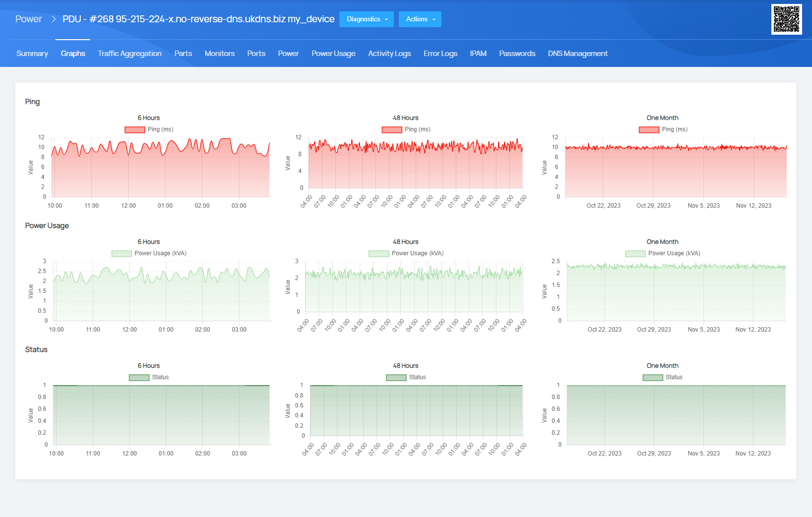Click the One Month Ping chart area
The image size is (812, 517).
coord(676,167)
